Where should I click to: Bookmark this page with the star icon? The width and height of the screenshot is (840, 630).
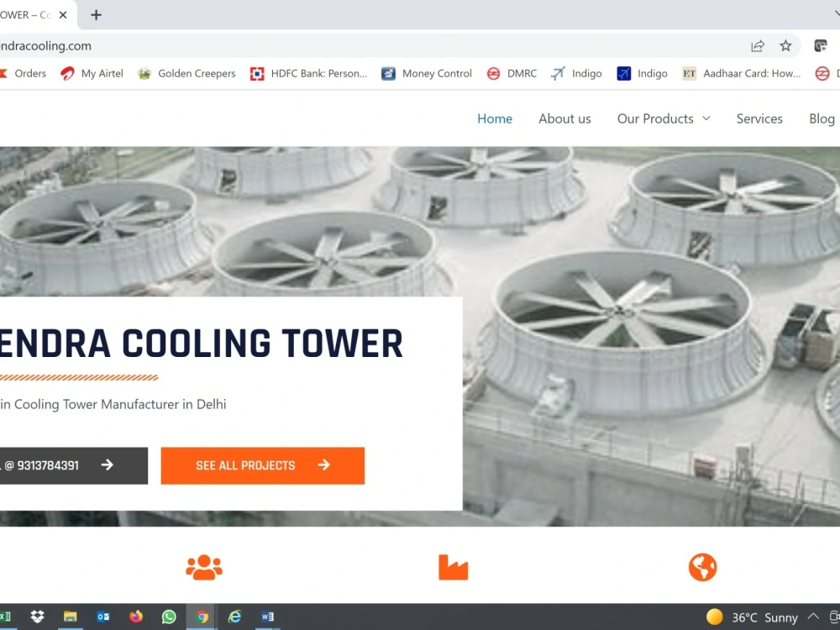785,46
